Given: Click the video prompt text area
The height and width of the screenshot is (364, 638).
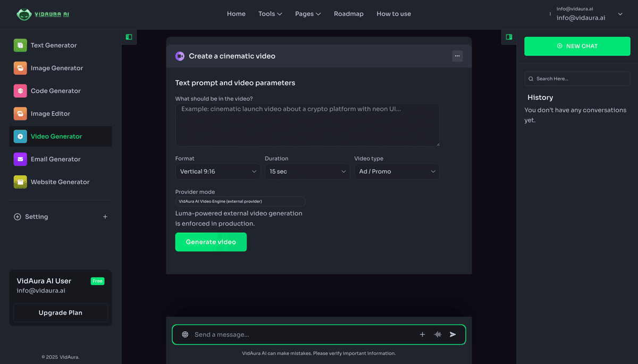Looking at the screenshot, I should (307, 125).
